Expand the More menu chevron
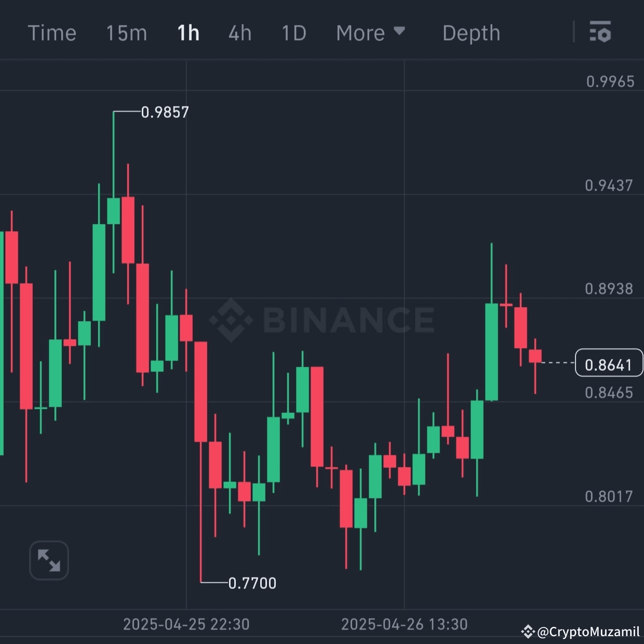The width and height of the screenshot is (644, 644). click(x=399, y=33)
